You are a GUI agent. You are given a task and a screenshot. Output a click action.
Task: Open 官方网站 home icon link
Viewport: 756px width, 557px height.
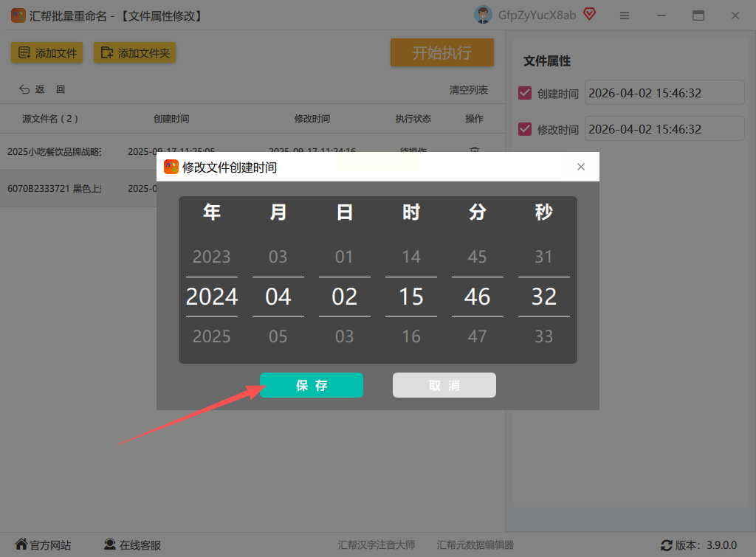tap(21, 544)
